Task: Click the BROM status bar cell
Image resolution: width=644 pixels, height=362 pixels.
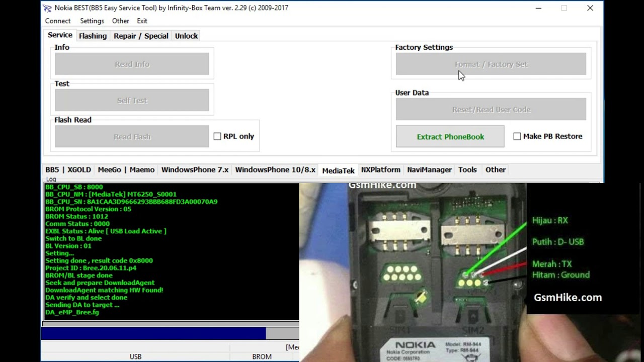Action: [262, 356]
